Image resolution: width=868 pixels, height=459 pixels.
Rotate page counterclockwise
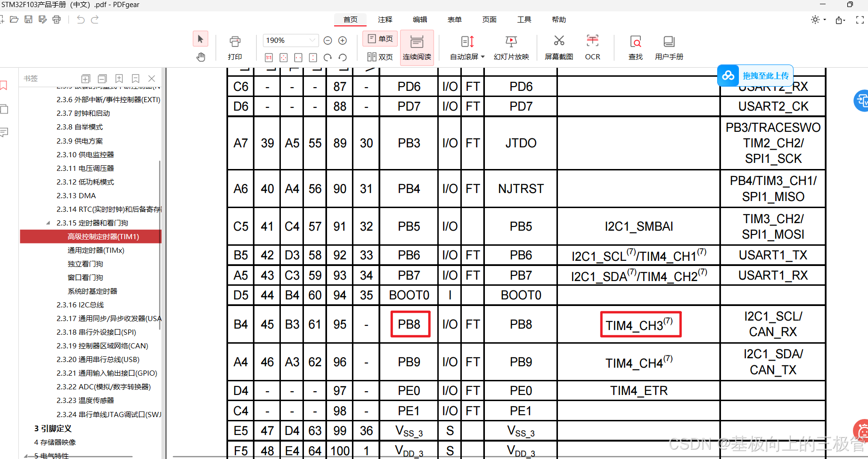point(343,57)
